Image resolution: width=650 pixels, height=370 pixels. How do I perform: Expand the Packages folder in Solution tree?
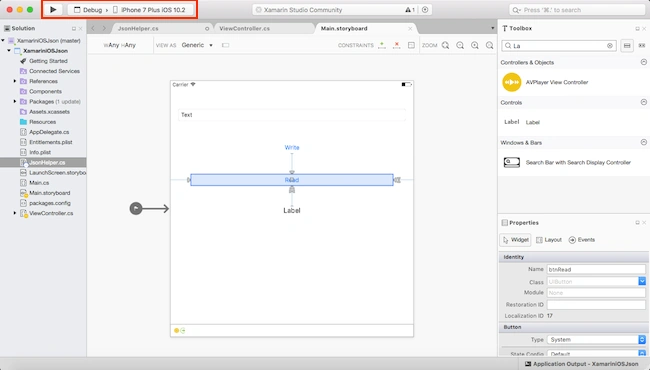tap(15, 102)
